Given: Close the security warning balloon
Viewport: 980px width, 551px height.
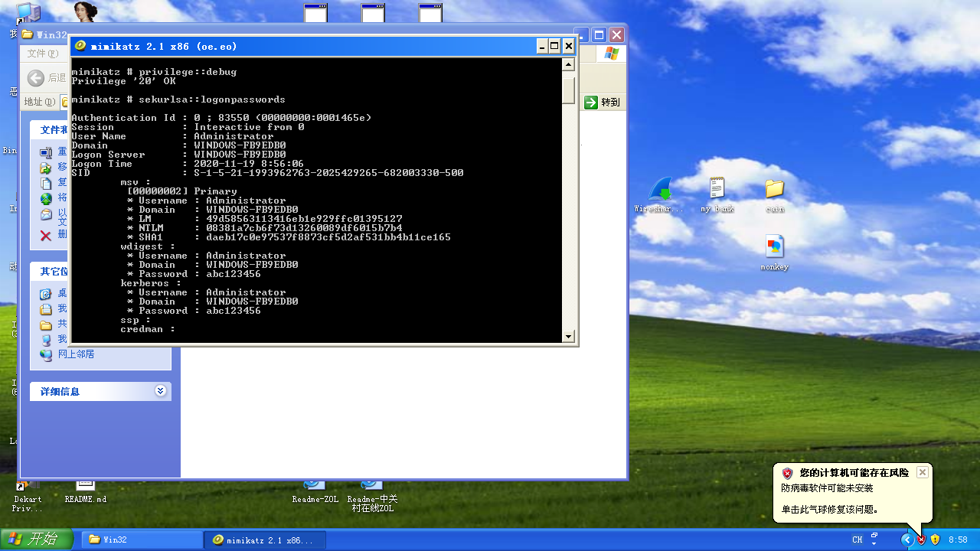Looking at the screenshot, I should 923,472.
